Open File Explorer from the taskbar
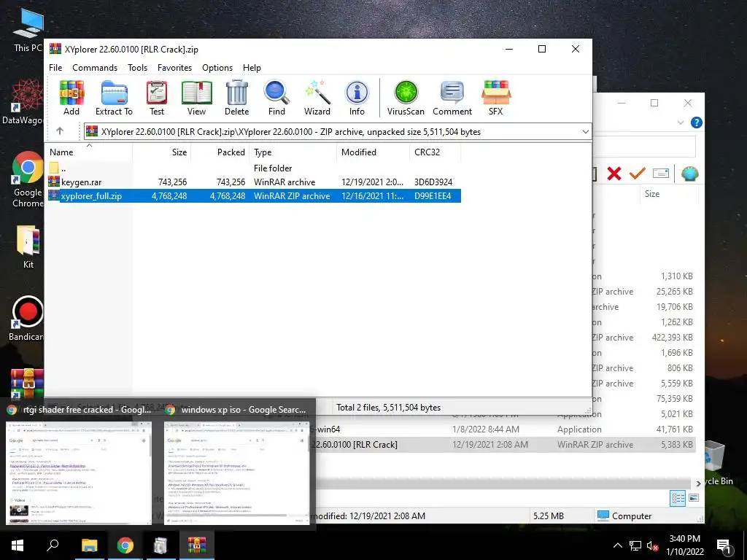 tap(89, 545)
